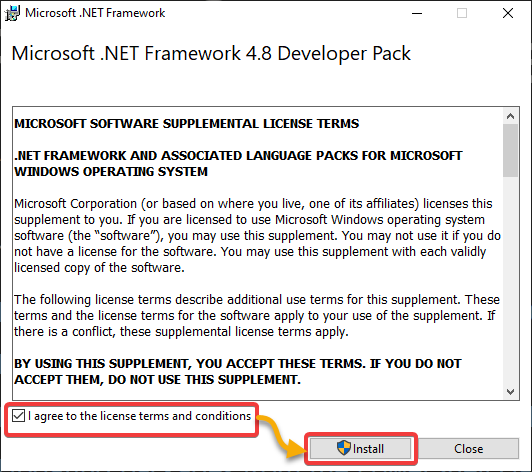The height and width of the screenshot is (472, 532).
Task: Click the paragraph beginning "The following license terms"
Action: tap(257, 316)
